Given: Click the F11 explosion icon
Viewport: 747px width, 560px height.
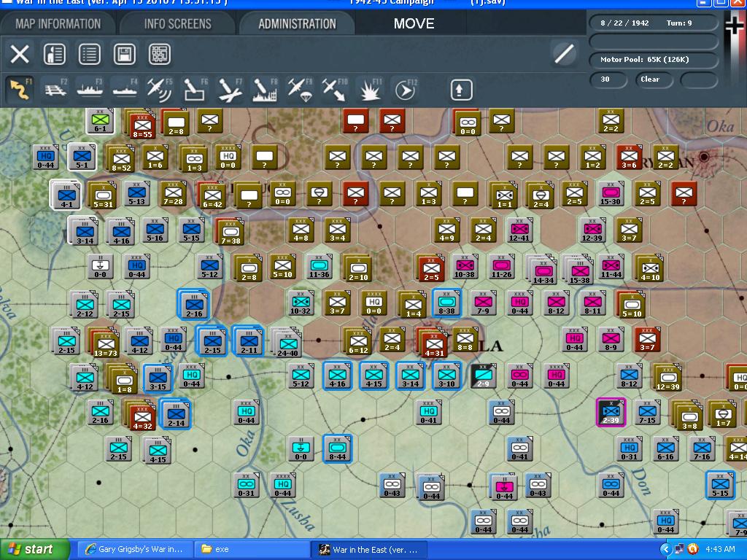Looking at the screenshot, I should click(x=370, y=90).
